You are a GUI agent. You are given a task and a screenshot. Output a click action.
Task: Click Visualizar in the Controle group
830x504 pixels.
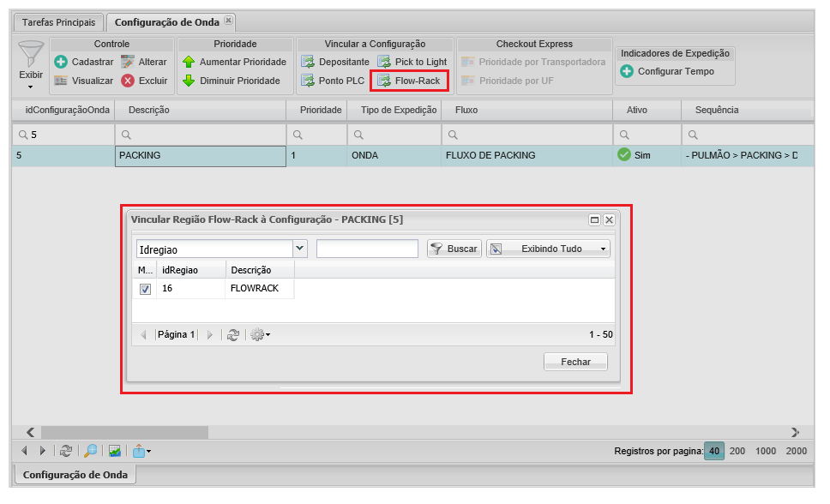(84, 81)
